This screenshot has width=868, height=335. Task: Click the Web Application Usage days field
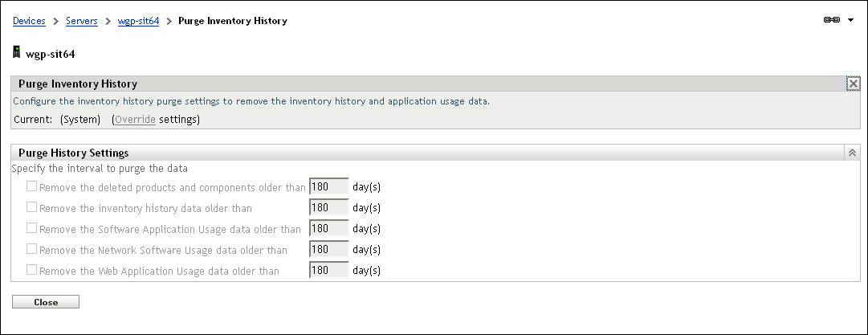pyautogui.click(x=328, y=270)
